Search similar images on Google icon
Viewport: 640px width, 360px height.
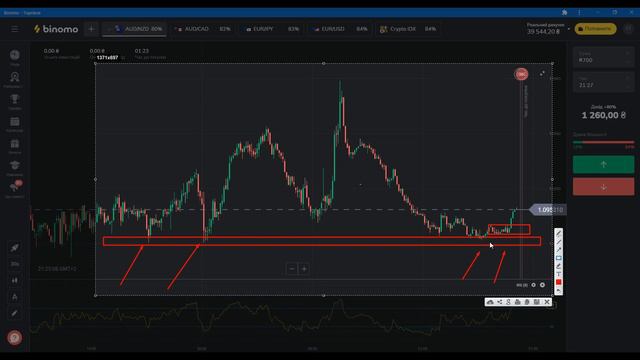pyautogui.click(x=509, y=302)
